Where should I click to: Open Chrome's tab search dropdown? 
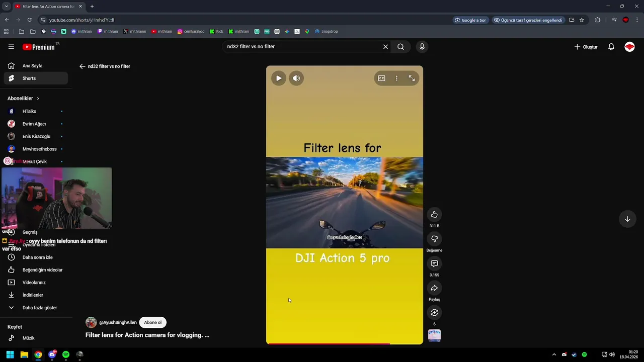coord(6,6)
